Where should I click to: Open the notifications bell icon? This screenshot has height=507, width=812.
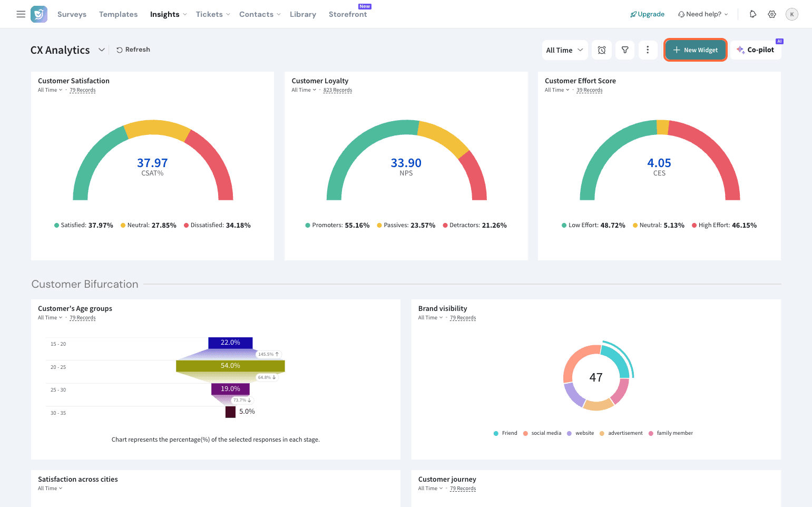pyautogui.click(x=753, y=14)
